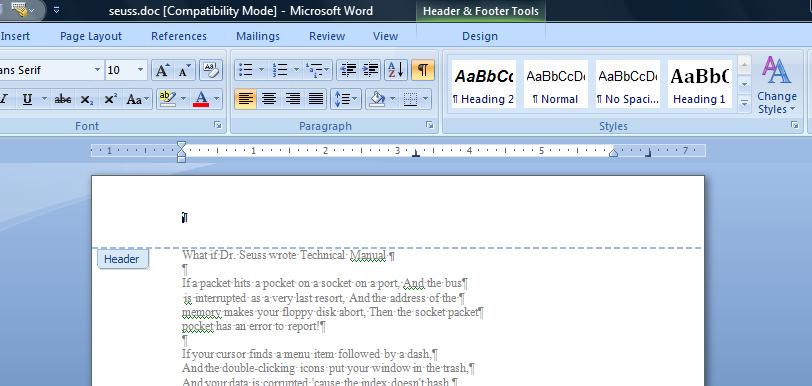Open the Design tab
The image size is (812, 386).
480,36
